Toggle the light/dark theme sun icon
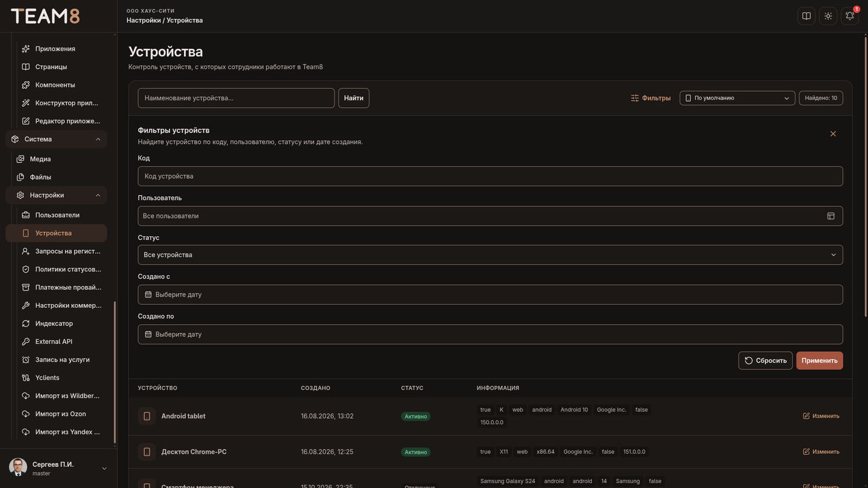 pos(828,16)
